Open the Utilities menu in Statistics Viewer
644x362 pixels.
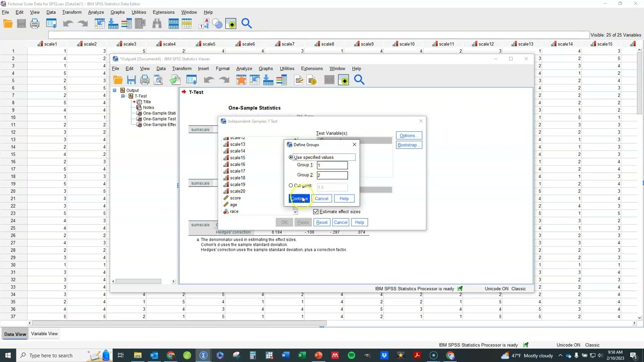(287, 68)
